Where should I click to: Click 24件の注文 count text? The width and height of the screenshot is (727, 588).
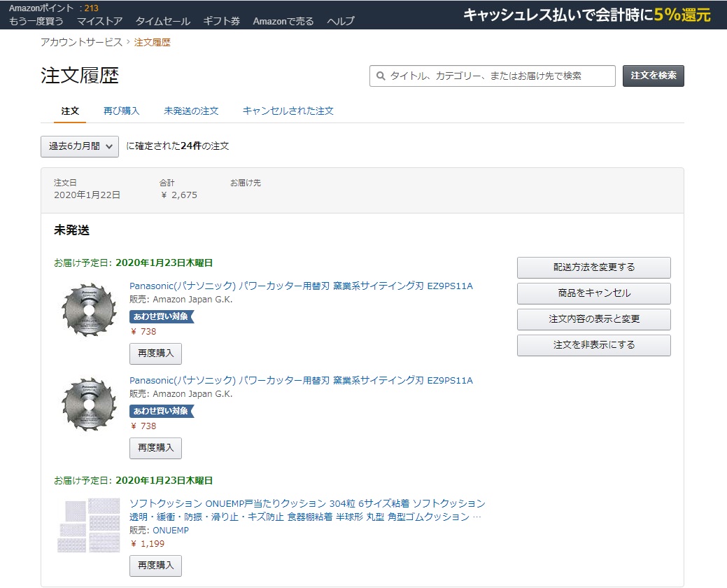point(204,146)
